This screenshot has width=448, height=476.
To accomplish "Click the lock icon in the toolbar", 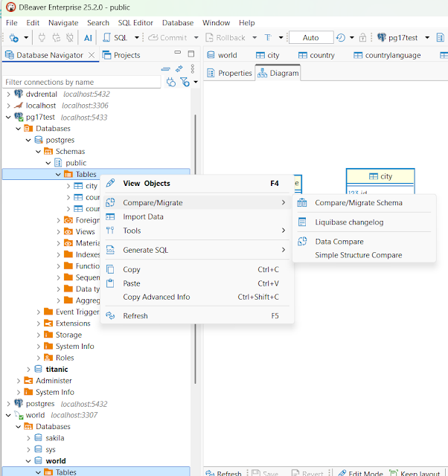I will pos(362,38).
